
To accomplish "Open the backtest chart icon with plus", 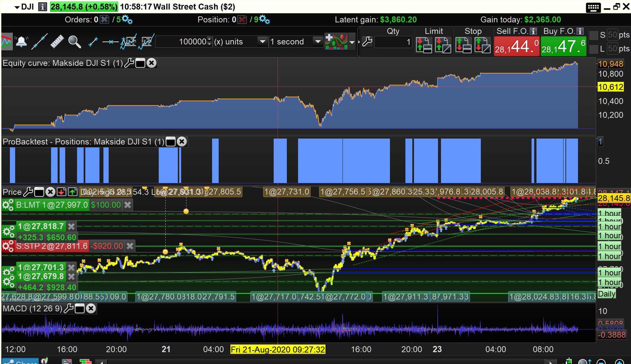I will click(x=128, y=42).
